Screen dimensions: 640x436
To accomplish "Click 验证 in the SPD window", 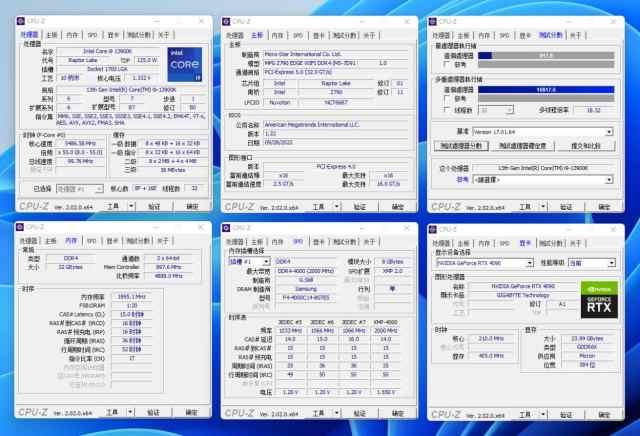I will coord(360,414).
